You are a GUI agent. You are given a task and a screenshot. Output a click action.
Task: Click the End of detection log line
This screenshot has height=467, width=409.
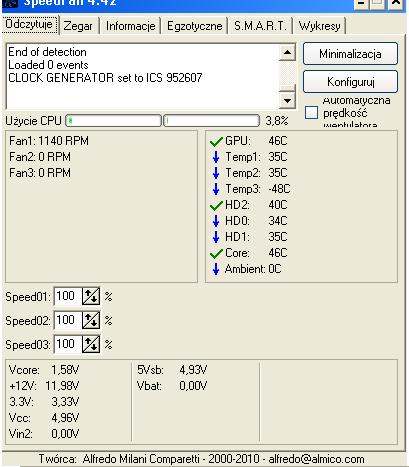(47, 52)
